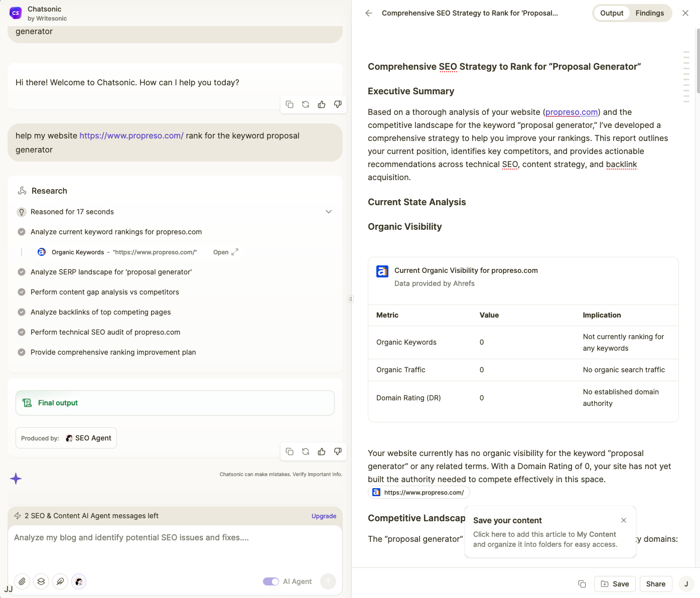Click the send message arrow button
Viewport: 700px width, 598px height.
328,581
